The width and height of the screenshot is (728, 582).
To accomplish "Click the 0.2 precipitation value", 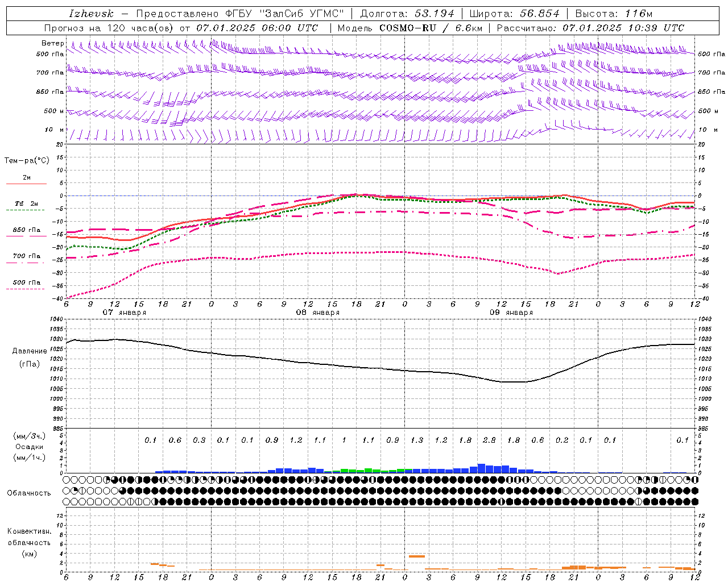I will point(562,440).
